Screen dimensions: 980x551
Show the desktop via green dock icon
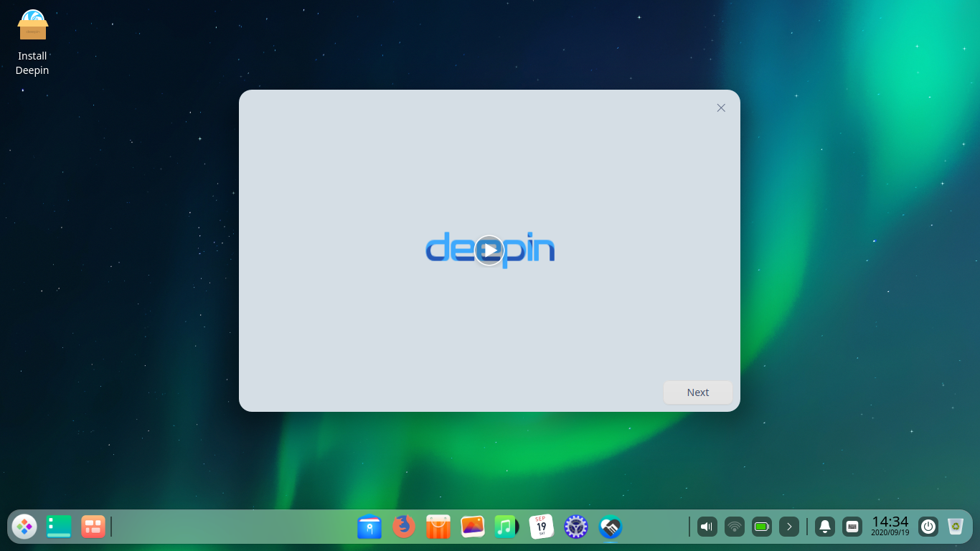coord(58,526)
